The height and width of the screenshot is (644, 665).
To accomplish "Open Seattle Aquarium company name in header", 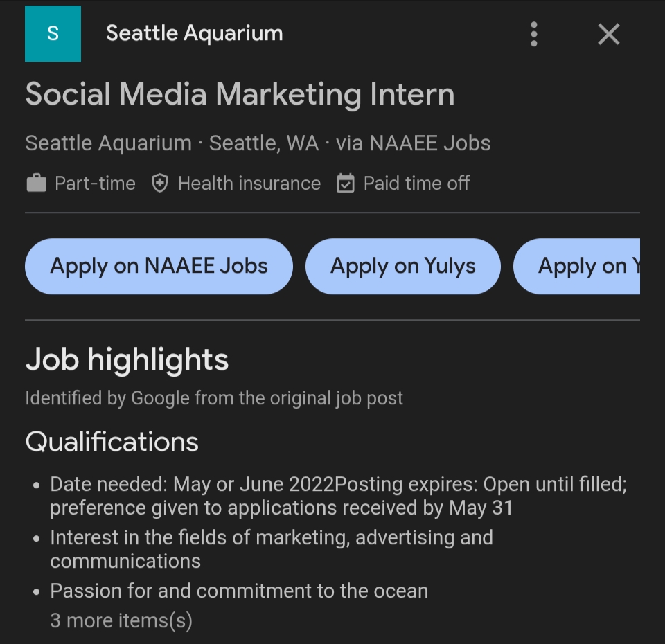I will (x=194, y=33).
